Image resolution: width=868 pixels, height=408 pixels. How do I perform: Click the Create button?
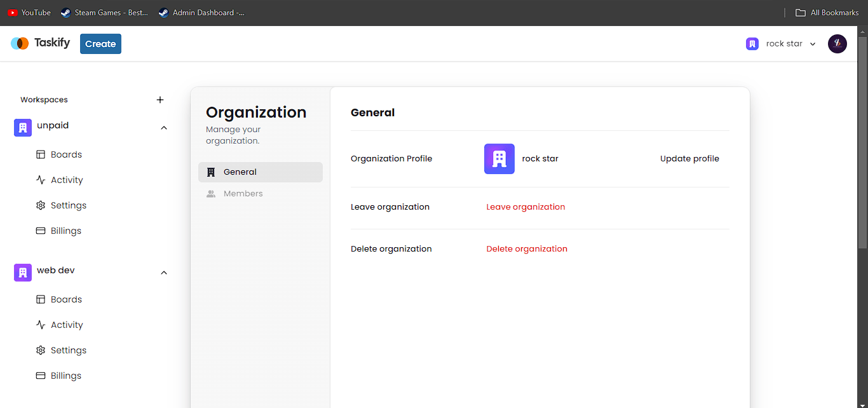tap(100, 44)
